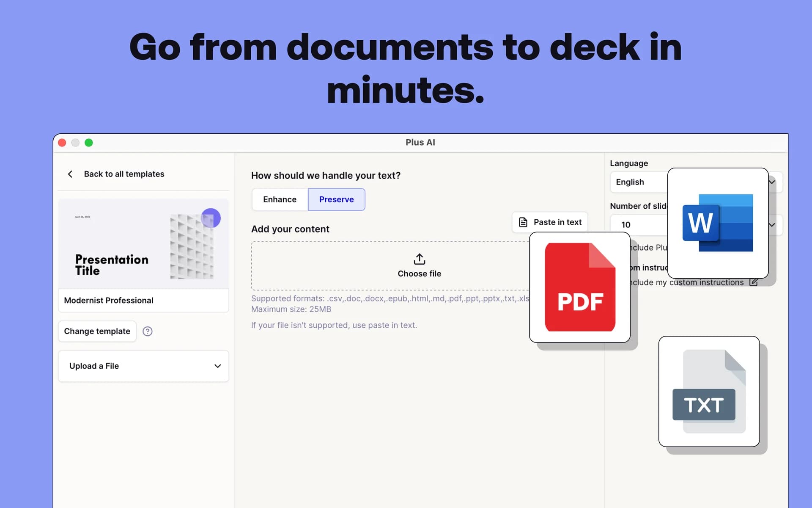Viewport: 812px width, 508px height.
Task: Click the edit pencil icon for custom instructions
Action: coord(754,282)
